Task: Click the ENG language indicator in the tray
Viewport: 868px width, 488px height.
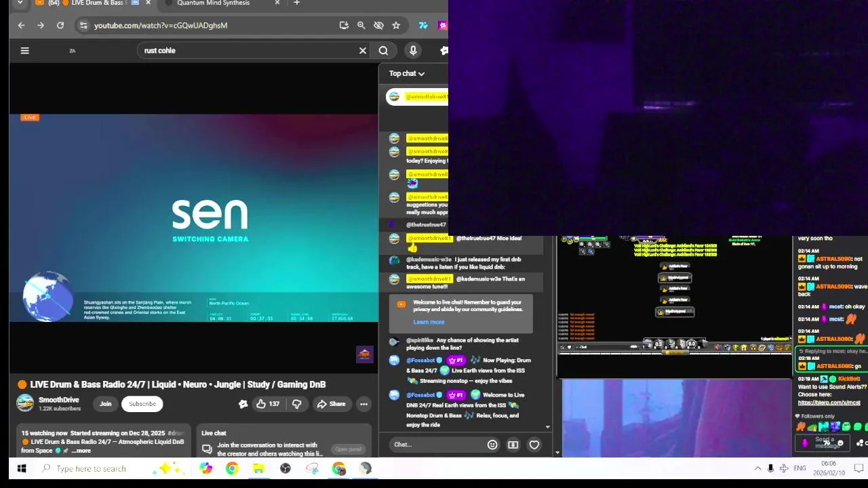Action: pyautogui.click(x=800, y=468)
